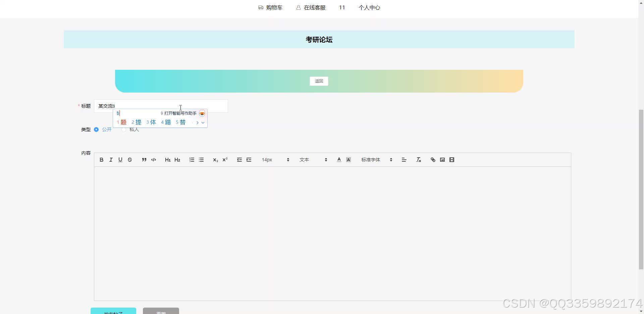
Task: Open 购物车 in the top navigation
Action: pyautogui.click(x=270, y=8)
